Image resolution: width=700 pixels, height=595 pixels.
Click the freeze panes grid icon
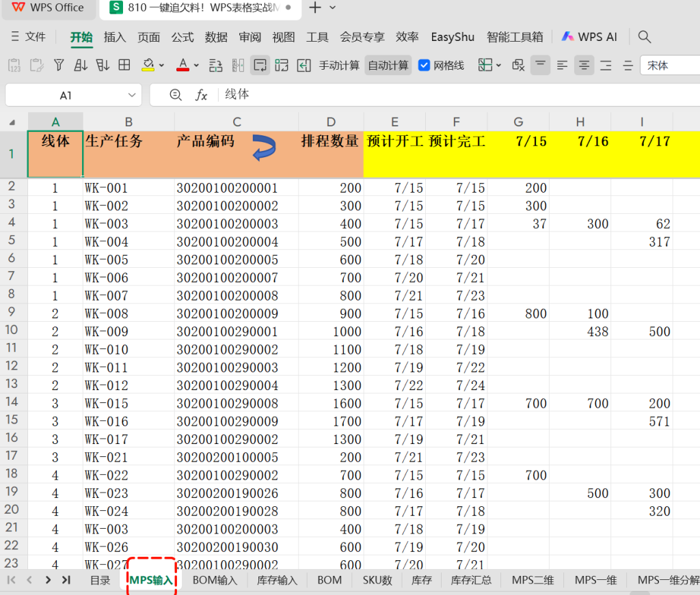point(485,66)
